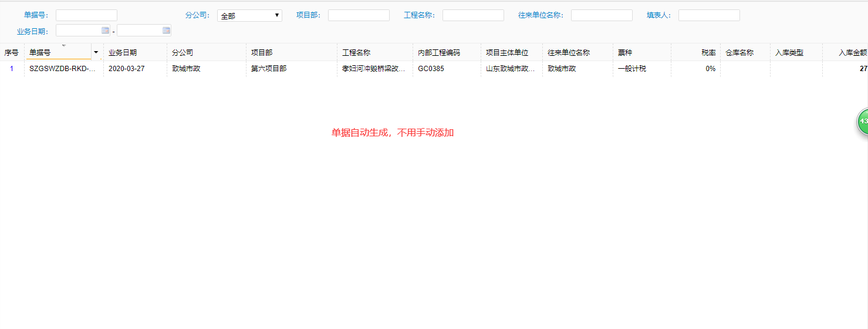This screenshot has width=868, height=329.
Task: Click the green floating badge icon
Action: point(863,122)
